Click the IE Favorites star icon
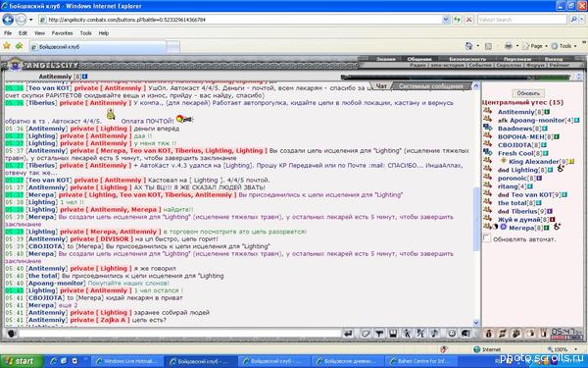Image resolution: width=588 pixels, height=368 pixels. pos(7,46)
